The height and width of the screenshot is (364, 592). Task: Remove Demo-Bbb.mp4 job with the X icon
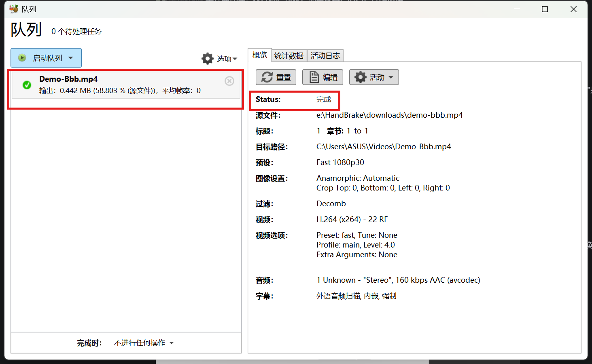coord(229,81)
